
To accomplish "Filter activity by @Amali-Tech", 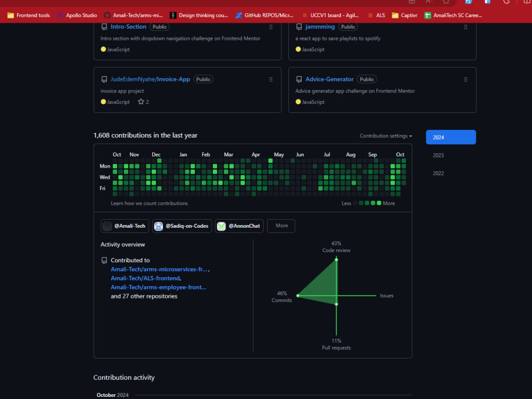I will coord(125,226).
